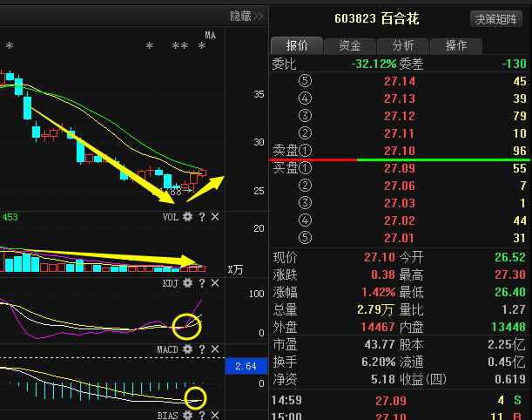Select sell level 4 price 27.13
Screen dimensions: 532x420
400,98
